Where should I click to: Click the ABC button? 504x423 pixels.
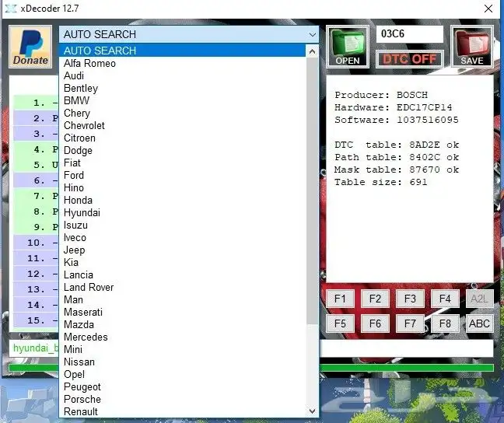[x=479, y=323]
